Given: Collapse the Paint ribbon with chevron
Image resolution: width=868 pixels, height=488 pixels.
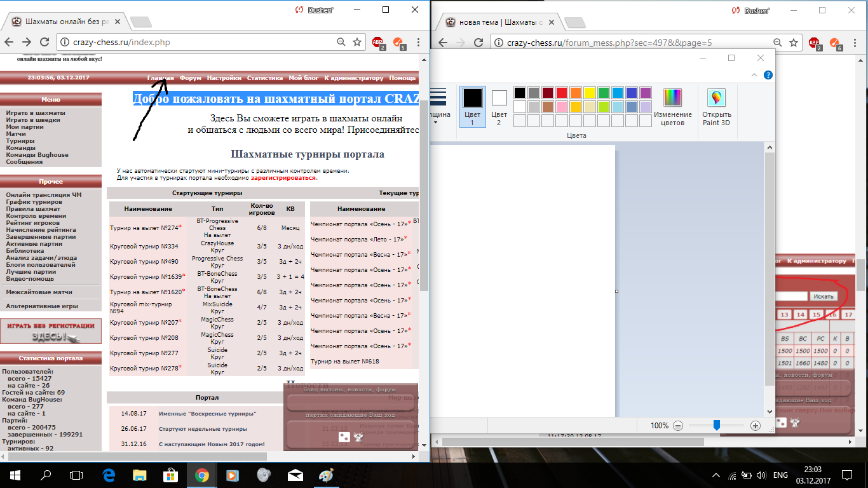Looking at the screenshot, I should click(x=754, y=75).
